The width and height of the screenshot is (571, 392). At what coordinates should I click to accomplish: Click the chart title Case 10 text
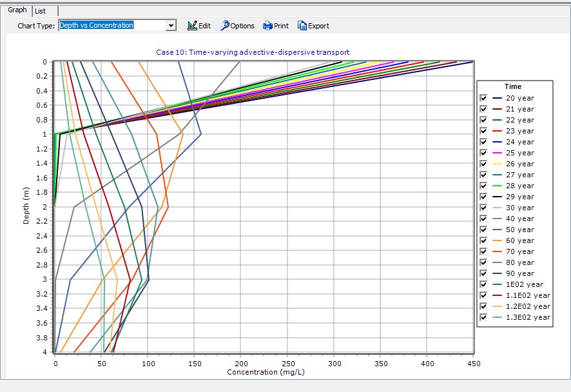point(253,52)
